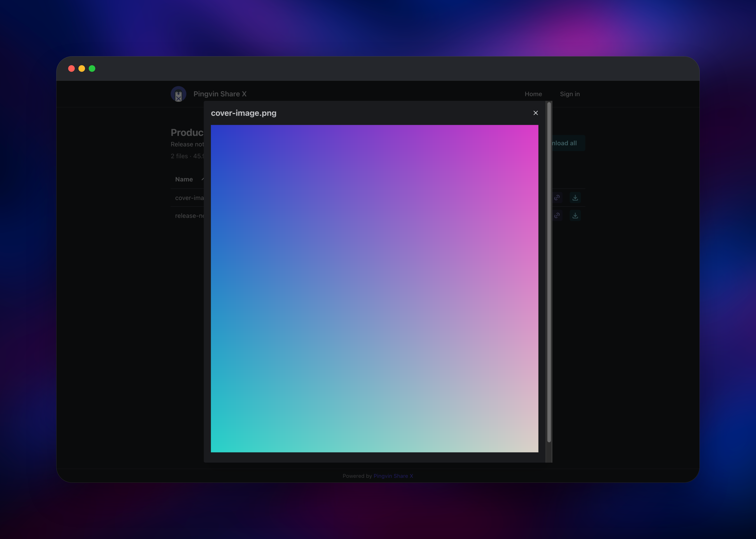Click the yellow minimize window button
The width and height of the screenshot is (756, 539).
point(82,68)
